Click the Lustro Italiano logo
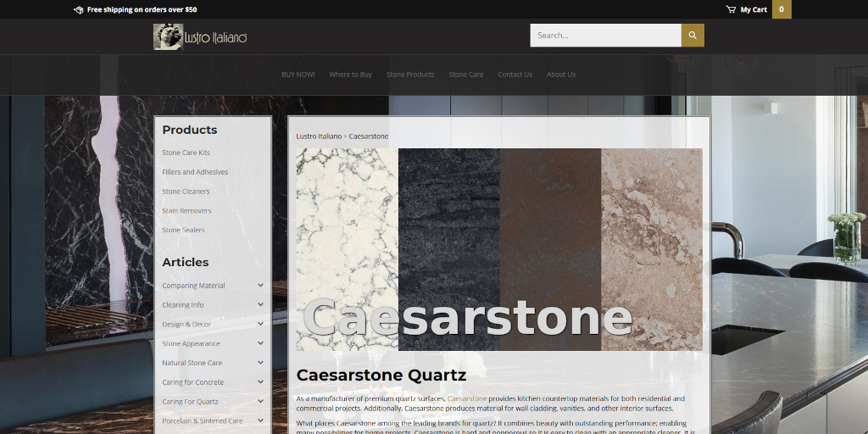The image size is (868, 434). point(200,36)
